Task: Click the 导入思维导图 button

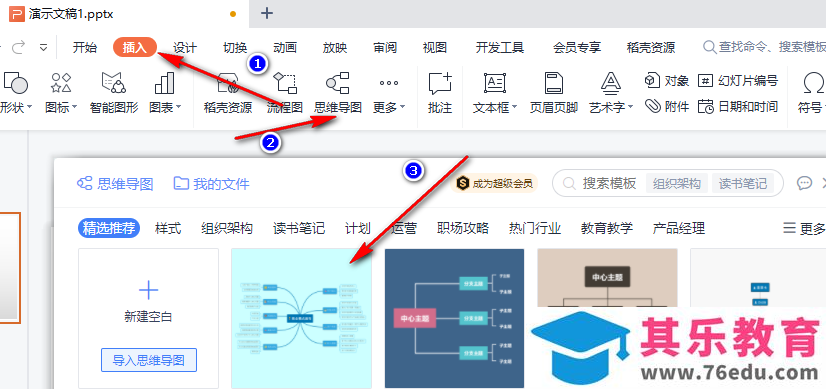Action: tap(149, 361)
